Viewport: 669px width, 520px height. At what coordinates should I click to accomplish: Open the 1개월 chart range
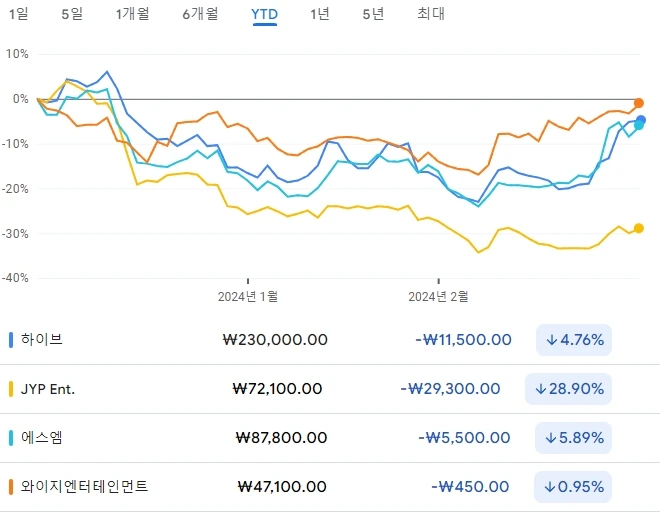point(132,14)
